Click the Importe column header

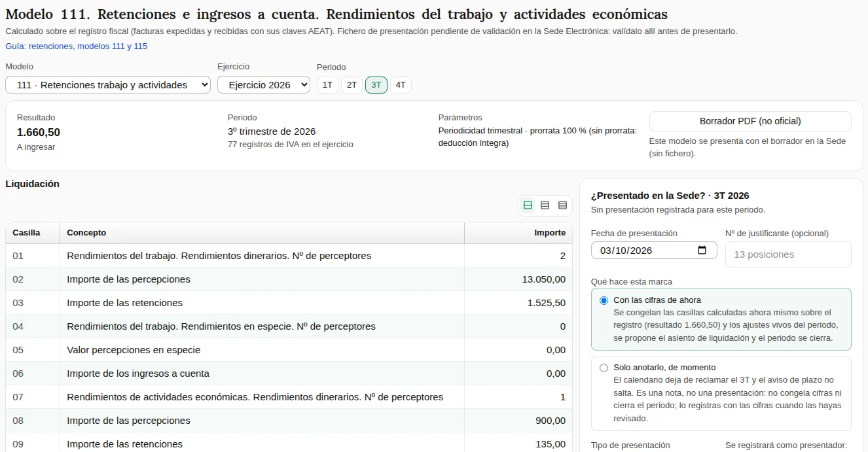[518, 233]
